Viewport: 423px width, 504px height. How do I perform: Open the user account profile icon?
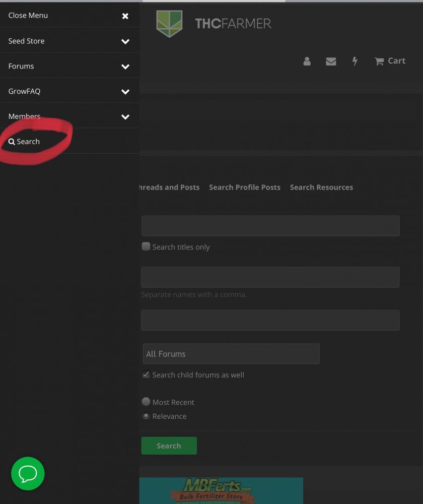click(307, 61)
